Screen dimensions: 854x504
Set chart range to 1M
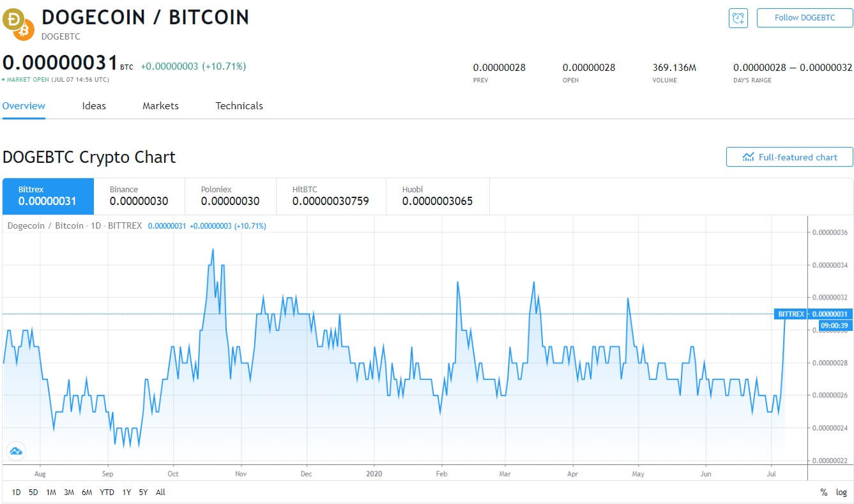tap(51, 493)
